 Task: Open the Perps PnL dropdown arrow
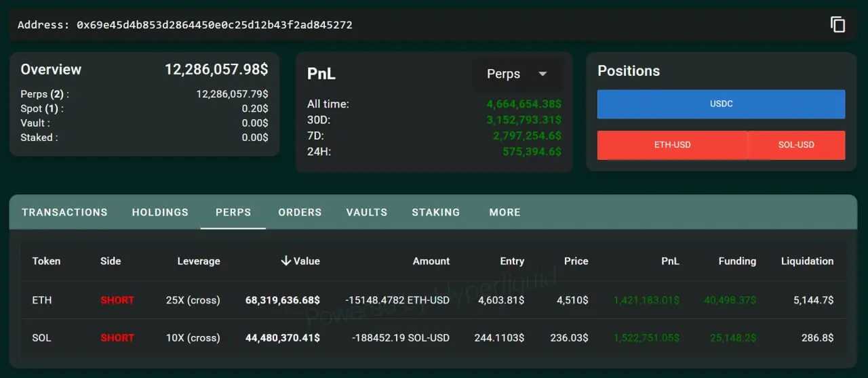point(542,74)
